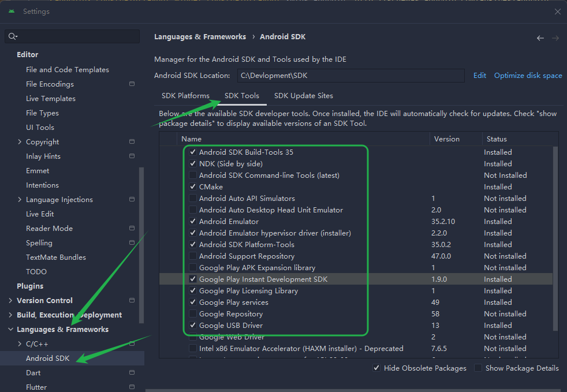Click the project-level icon beside File Encodings

point(132,84)
